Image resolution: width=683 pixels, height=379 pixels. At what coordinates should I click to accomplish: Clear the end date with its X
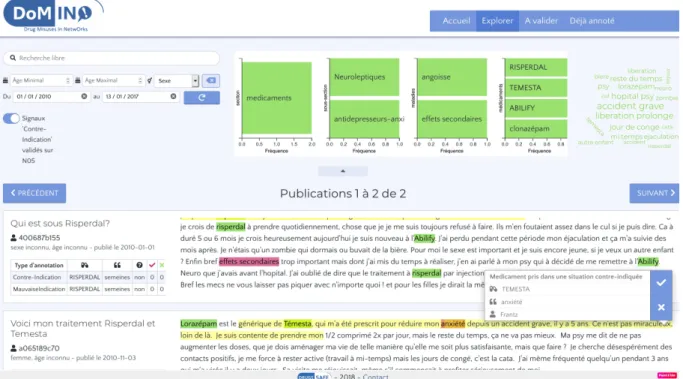(x=173, y=96)
